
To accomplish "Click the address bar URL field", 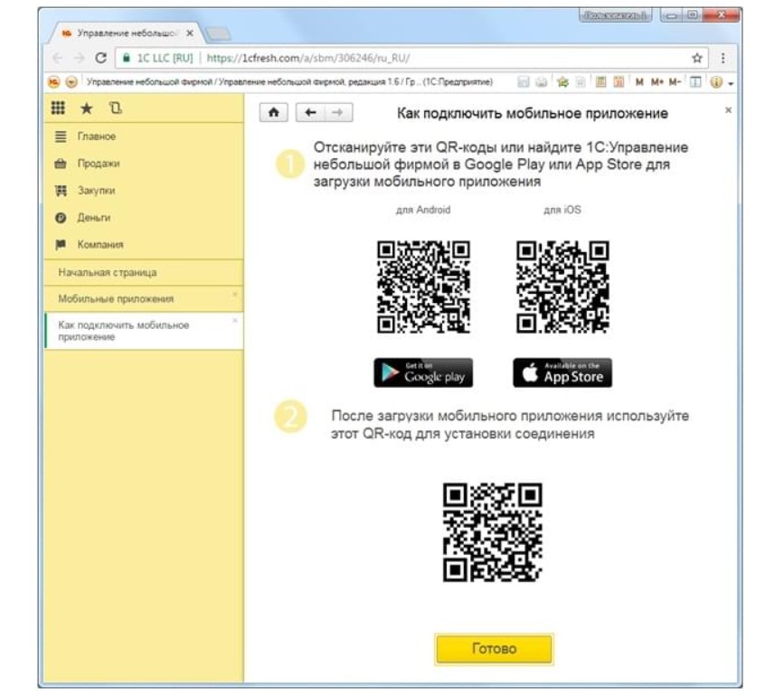I will tap(412, 58).
